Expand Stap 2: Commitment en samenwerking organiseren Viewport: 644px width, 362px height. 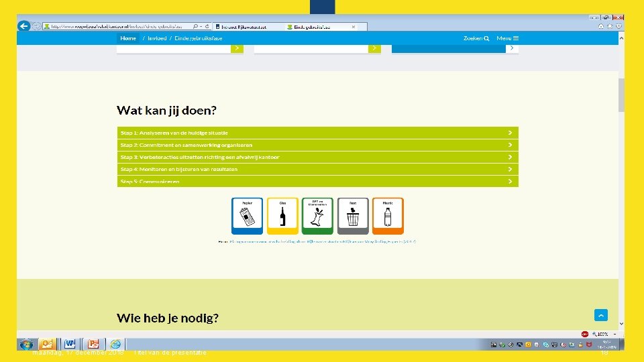pos(317,145)
